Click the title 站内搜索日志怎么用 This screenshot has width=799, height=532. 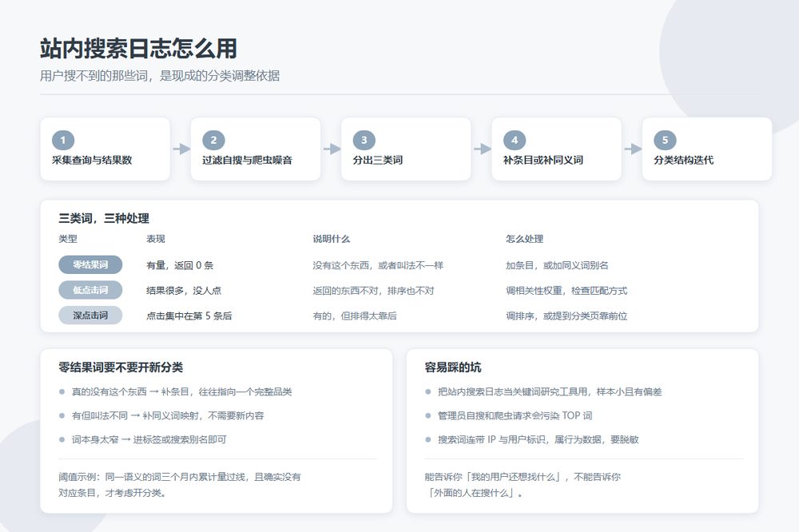138,49
